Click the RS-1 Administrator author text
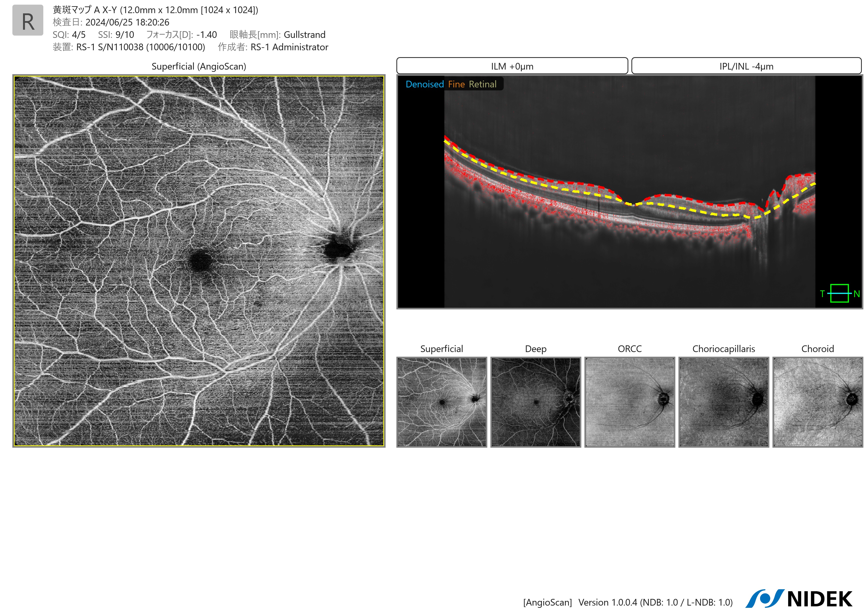The height and width of the screenshot is (614, 868). point(289,47)
